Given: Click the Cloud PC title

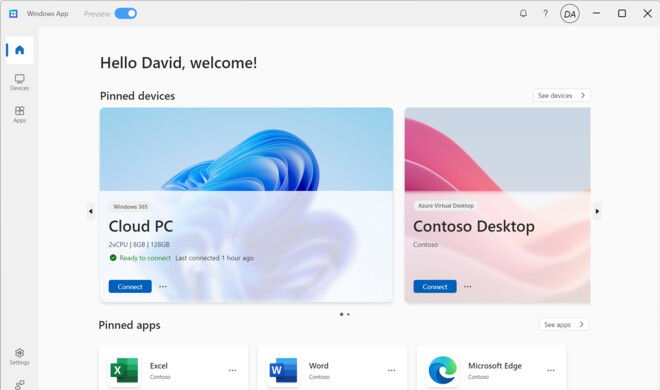Looking at the screenshot, I should 141,226.
